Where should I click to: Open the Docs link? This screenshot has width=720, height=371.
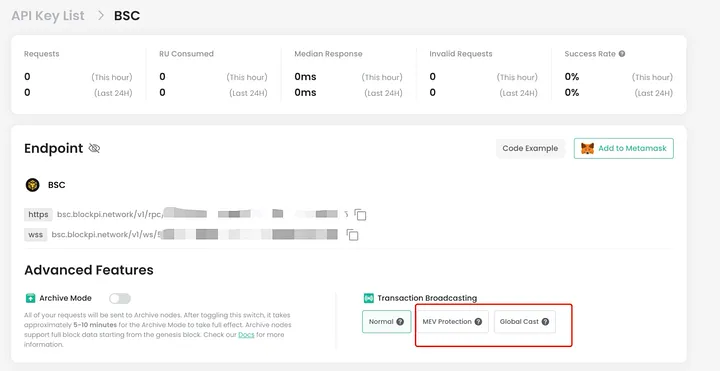pyautogui.click(x=246, y=335)
